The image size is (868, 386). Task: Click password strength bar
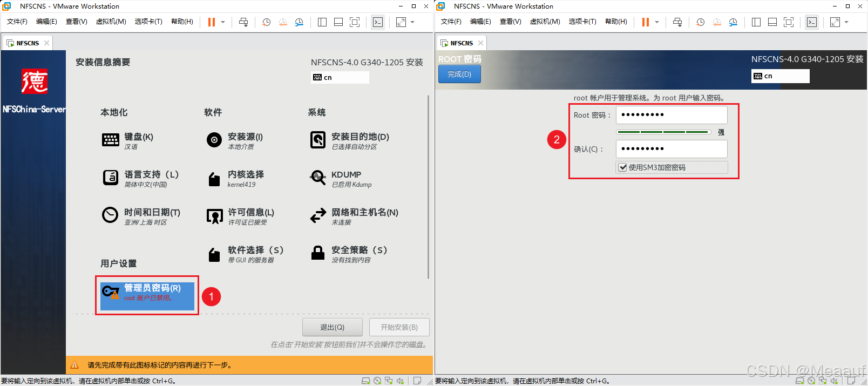[x=663, y=132]
